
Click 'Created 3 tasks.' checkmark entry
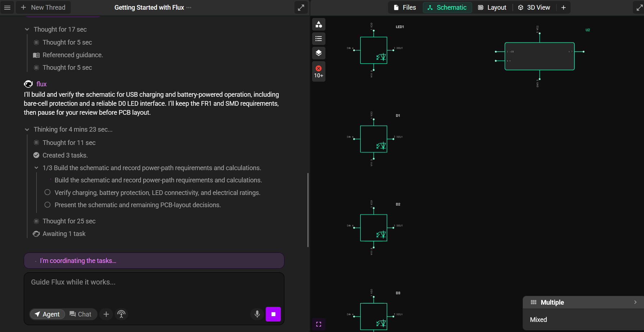pyautogui.click(x=61, y=155)
